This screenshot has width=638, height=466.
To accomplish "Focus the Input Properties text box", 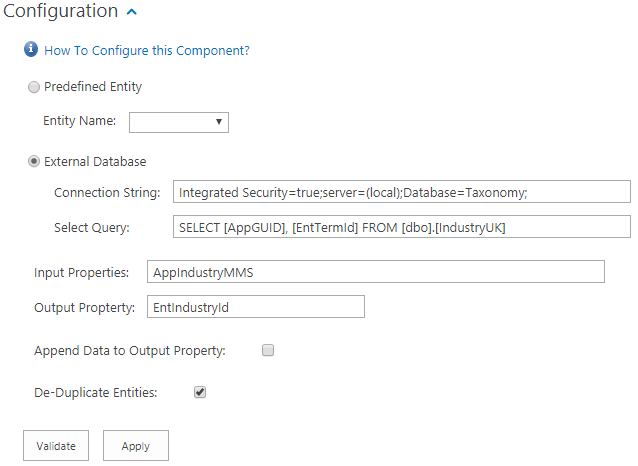I will coord(375,272).
